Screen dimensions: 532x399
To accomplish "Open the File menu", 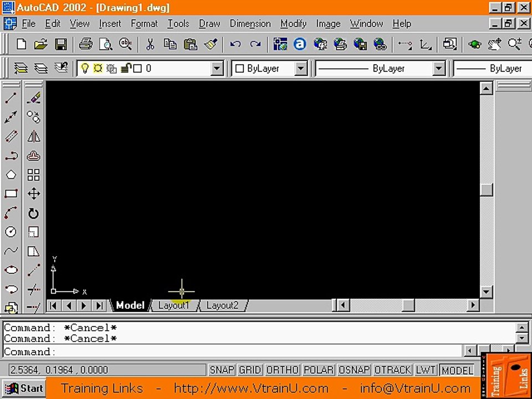I will click(28, 24).
